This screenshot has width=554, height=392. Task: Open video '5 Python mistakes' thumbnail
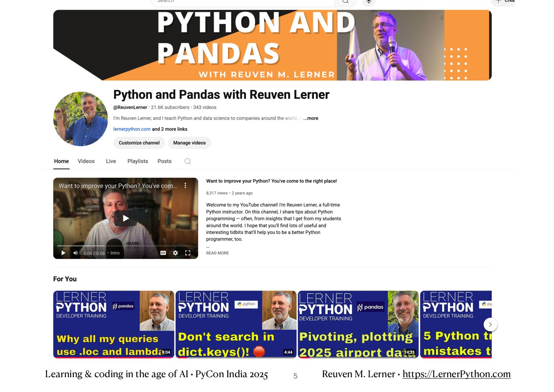pos(456,325)
